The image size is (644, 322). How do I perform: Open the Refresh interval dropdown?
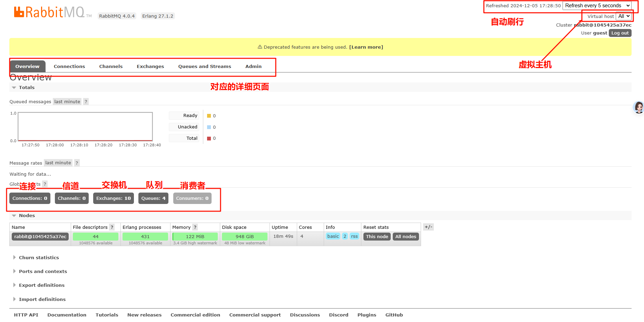click(x=597, y=6)
